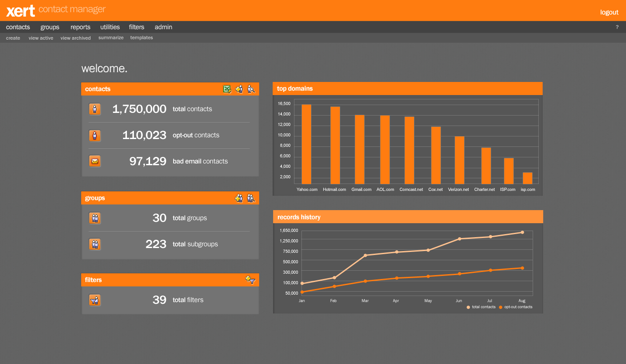Image resolution: width=626 pixels, height=364 pixels.
Task: Select the add new filter icon
Action: 250,280
